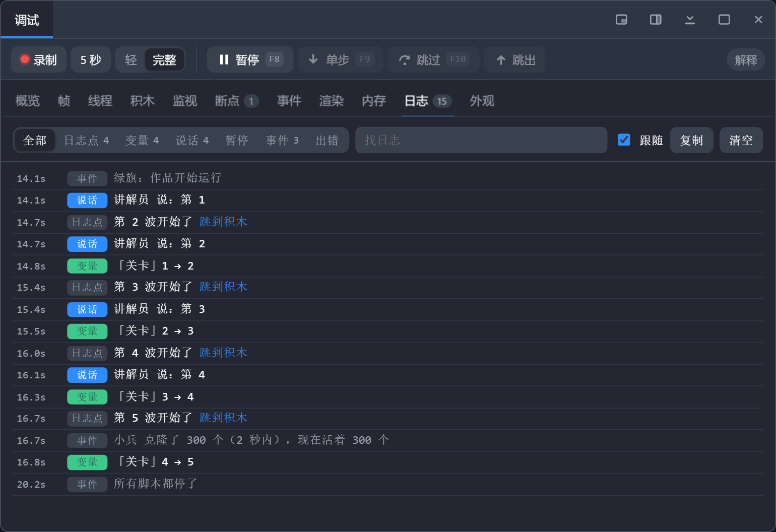776x532 pixels.
Task: Switch to the 外观 tab
Action: click(x=482, y=101)
